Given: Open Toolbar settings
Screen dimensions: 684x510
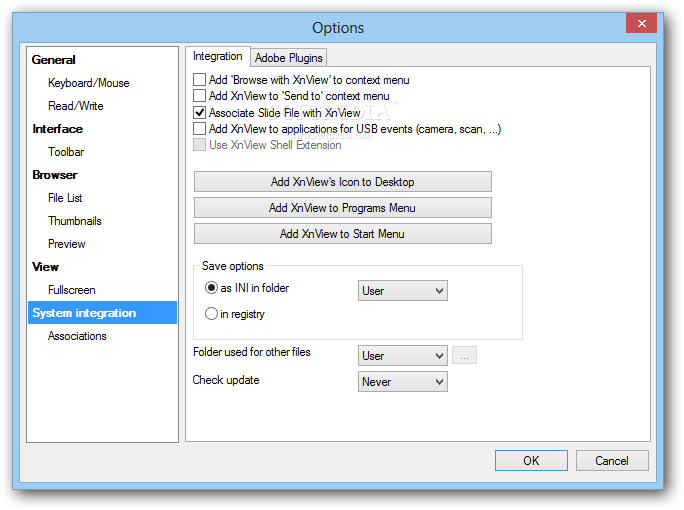Looking at the screenshot, I should [x=66, y=152].
